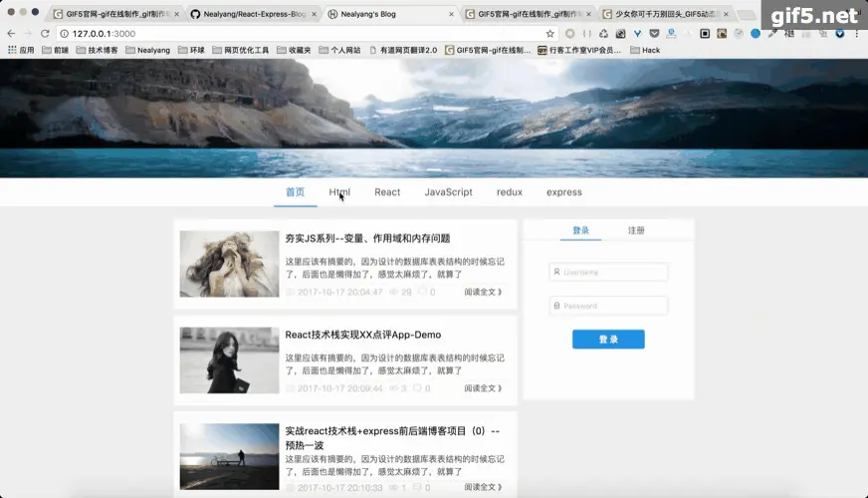Screen dimensions: 868x498
Task: Open the 环球 bookmark folder
Action: 191,51
